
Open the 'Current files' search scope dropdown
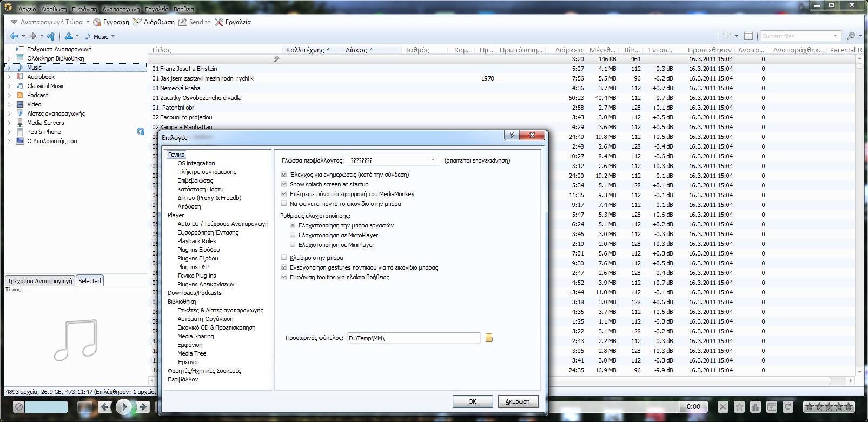click(x=835, y=36)
